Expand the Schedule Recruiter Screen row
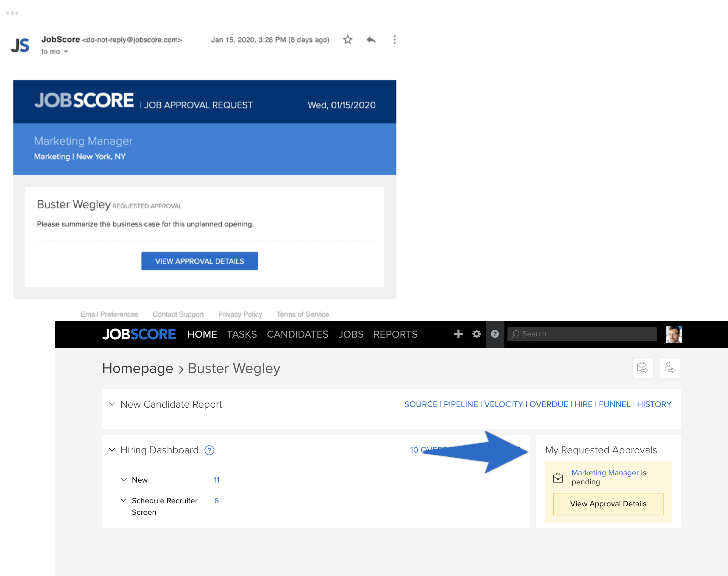 point(124,500)
